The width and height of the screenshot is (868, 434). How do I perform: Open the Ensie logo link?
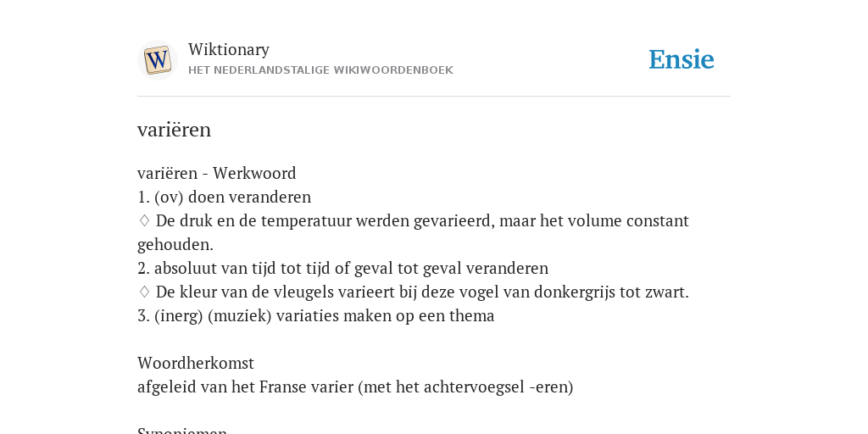[682, 60]
